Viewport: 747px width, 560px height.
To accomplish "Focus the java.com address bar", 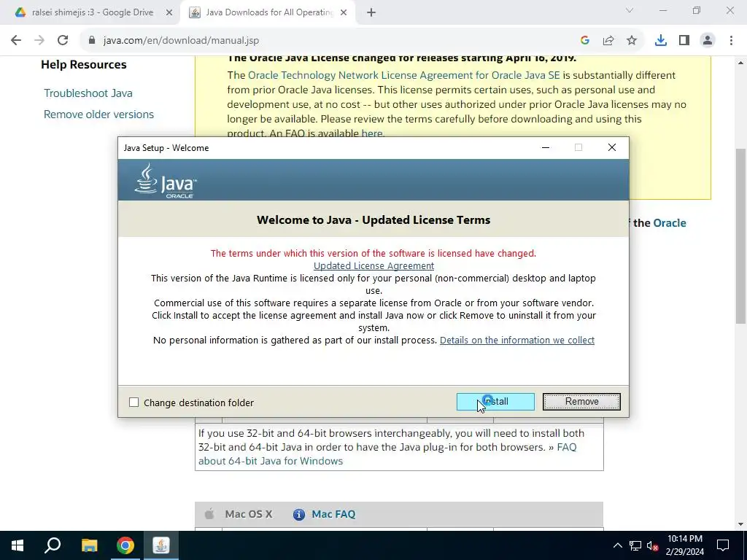I will click(x=333, y=41).
